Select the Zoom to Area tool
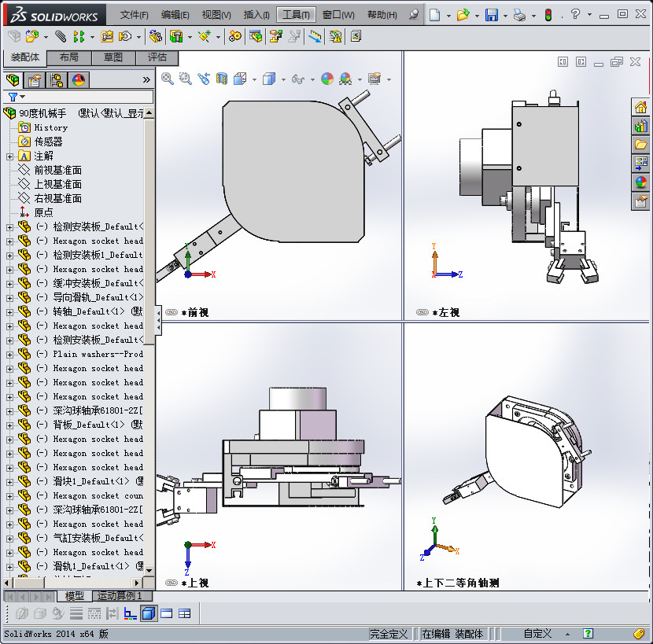The width and height of the screenshot is (653, 644). [x=186, y=79]
